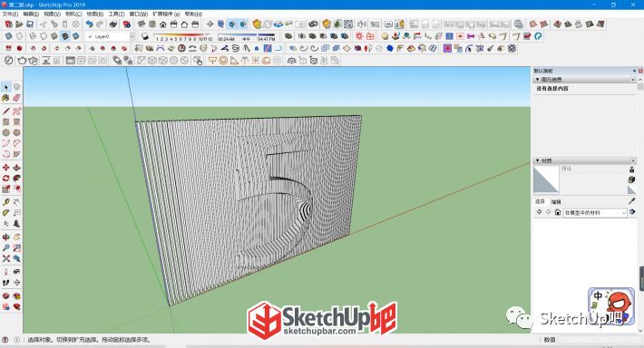The width and height of the screenshot is (644, 348).
Task: Click the Save floppy disk icon
Action: (30, 24)
